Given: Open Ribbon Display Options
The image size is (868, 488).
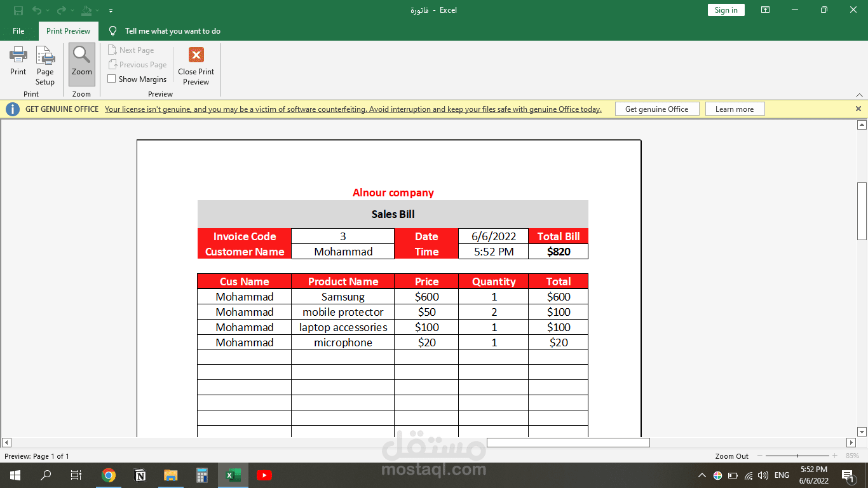Looking at the screenshot, I should click(766, 10).
